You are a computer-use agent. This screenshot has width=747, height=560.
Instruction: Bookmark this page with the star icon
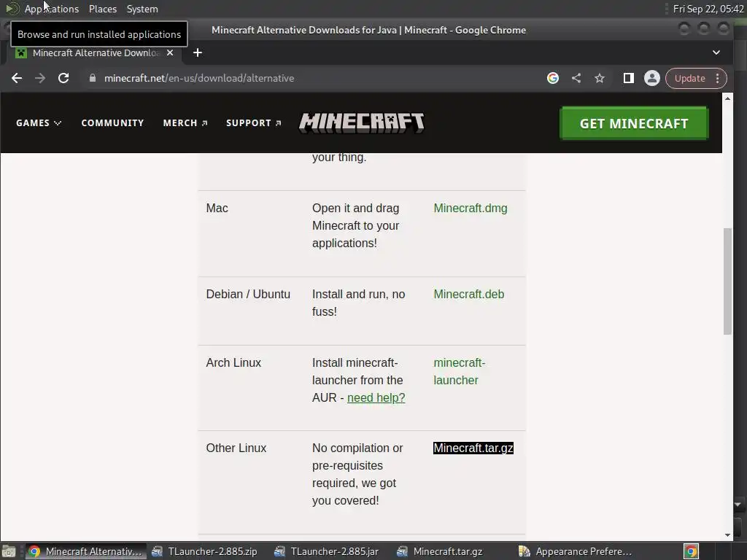(600, 78)
